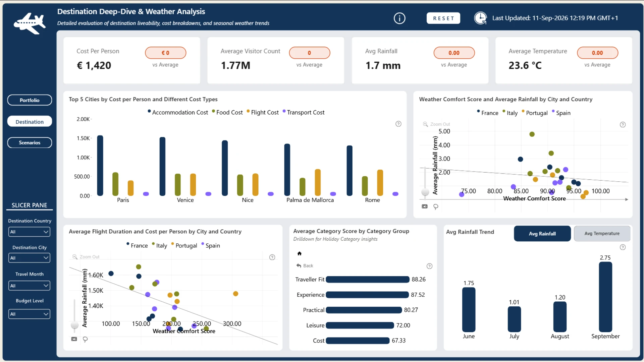The width and height of the screenshot is (644, 362).
Task: Toggle Flight Cost legend item
Action: click(x=263, y=112)
